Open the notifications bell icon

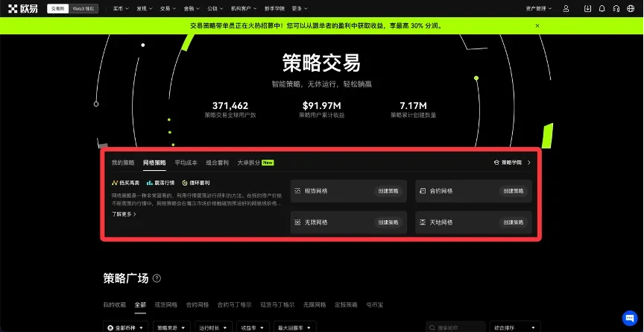(x=602, y=9)
